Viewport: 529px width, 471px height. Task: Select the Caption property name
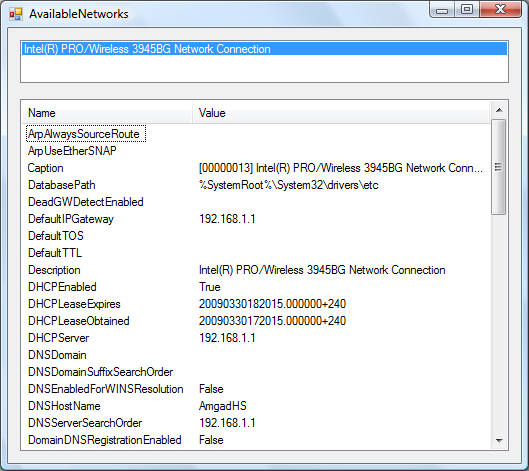click(x=46, y=168)
